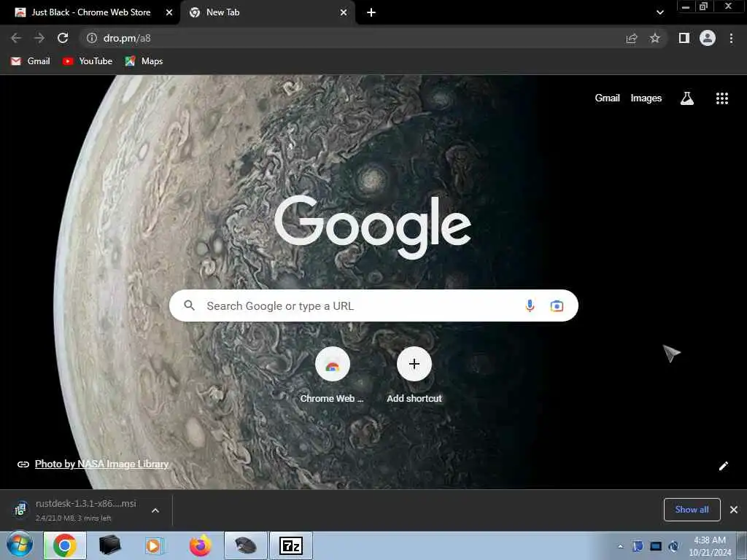Viewport: 747px width, 560px height.
Task: Show hidden system tray icons
Action: pyautogui.click(x=620, y=547)
